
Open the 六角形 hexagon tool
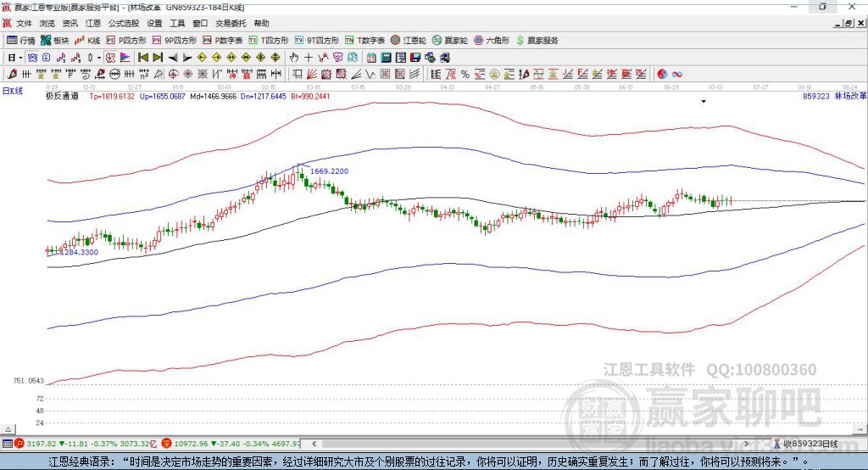tap(492, 41)
